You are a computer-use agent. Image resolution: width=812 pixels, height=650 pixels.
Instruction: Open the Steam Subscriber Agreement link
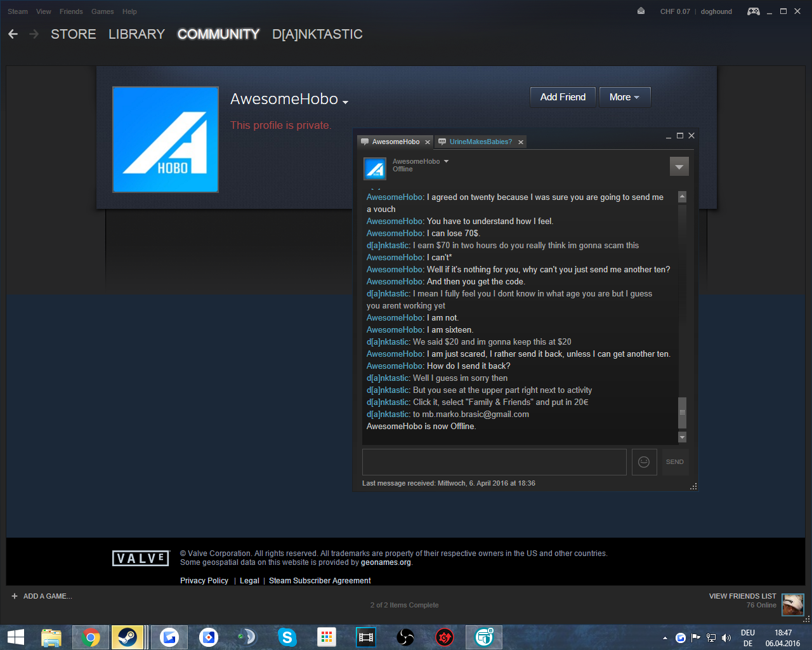[320, 581]
